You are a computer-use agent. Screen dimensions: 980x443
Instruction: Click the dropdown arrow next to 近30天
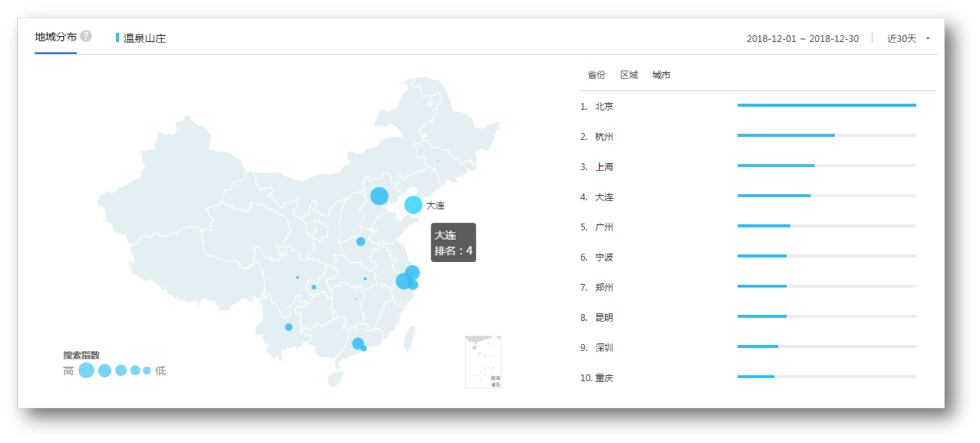coord(928,39)
